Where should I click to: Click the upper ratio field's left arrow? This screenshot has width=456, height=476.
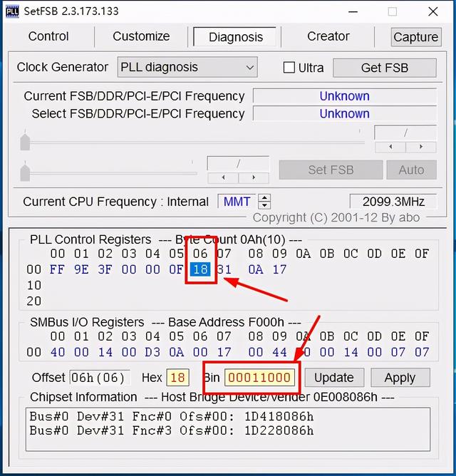point(390,147)
